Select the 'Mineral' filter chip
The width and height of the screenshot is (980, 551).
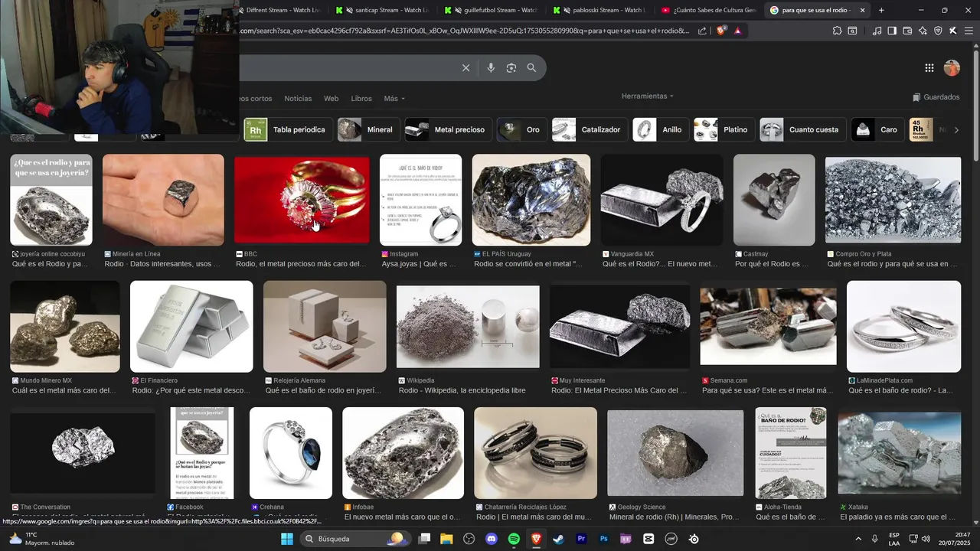369,130
